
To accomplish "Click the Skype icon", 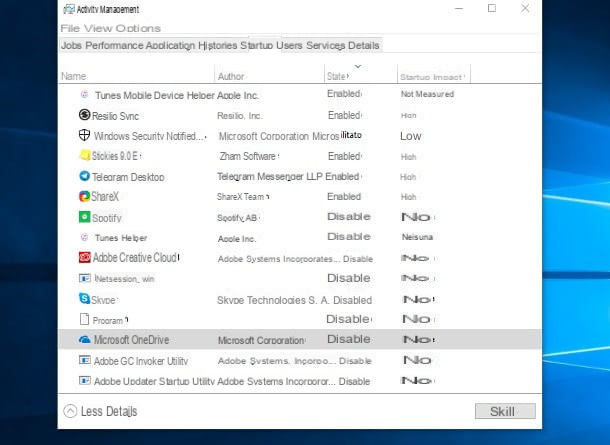I will pos(84,298).
